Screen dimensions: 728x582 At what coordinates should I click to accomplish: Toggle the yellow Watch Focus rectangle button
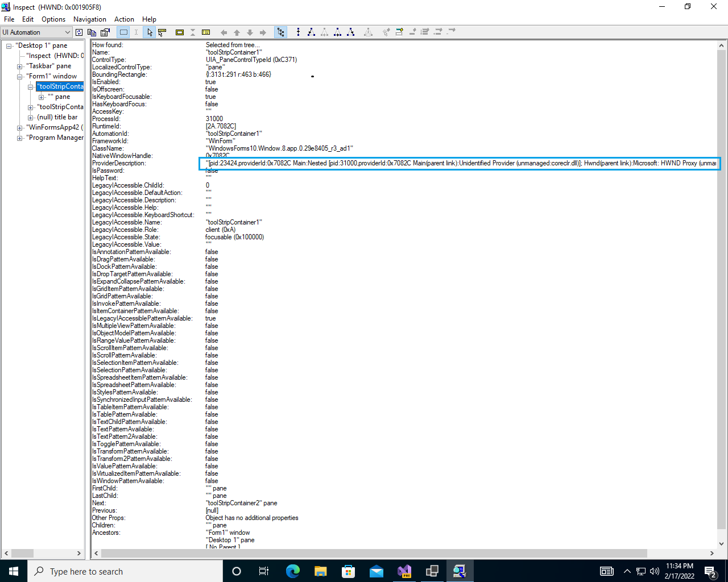180,32
